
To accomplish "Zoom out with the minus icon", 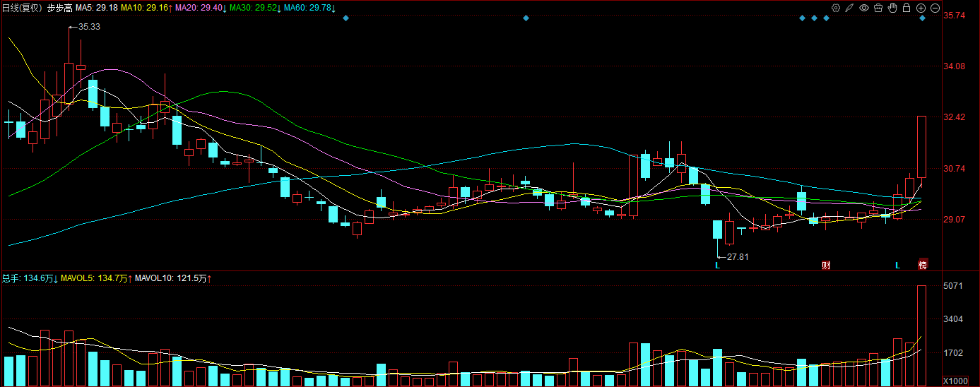I will [935, 8].
